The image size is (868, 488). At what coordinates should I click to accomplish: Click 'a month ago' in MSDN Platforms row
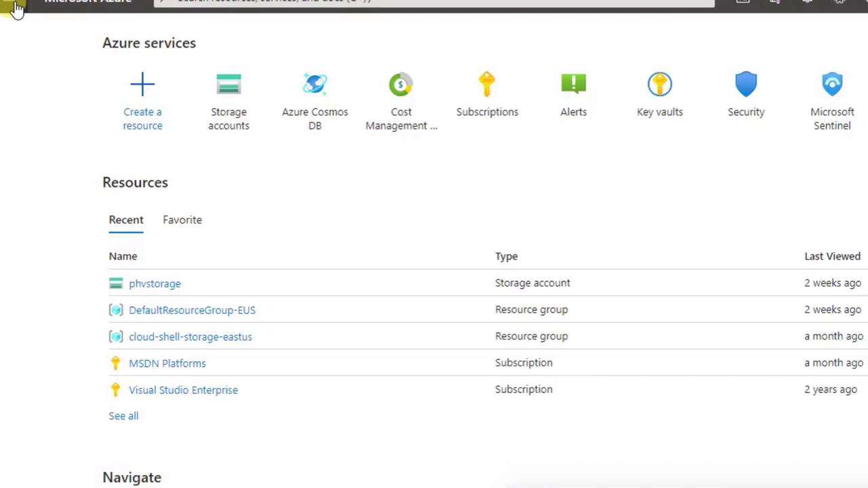pyautogui.click(x=834, y=363)
